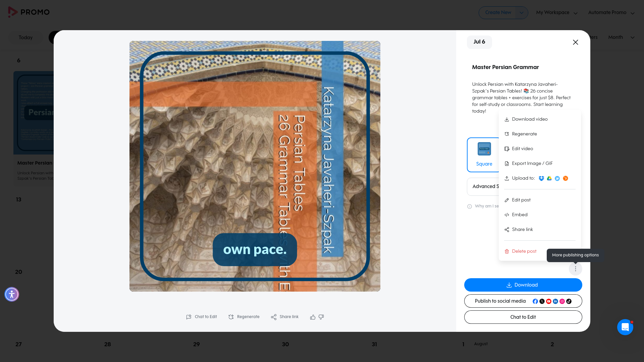This screenshot has height=362, width=644.
Task: Click the Dropbox upload icon
Action: click(541, 178)
